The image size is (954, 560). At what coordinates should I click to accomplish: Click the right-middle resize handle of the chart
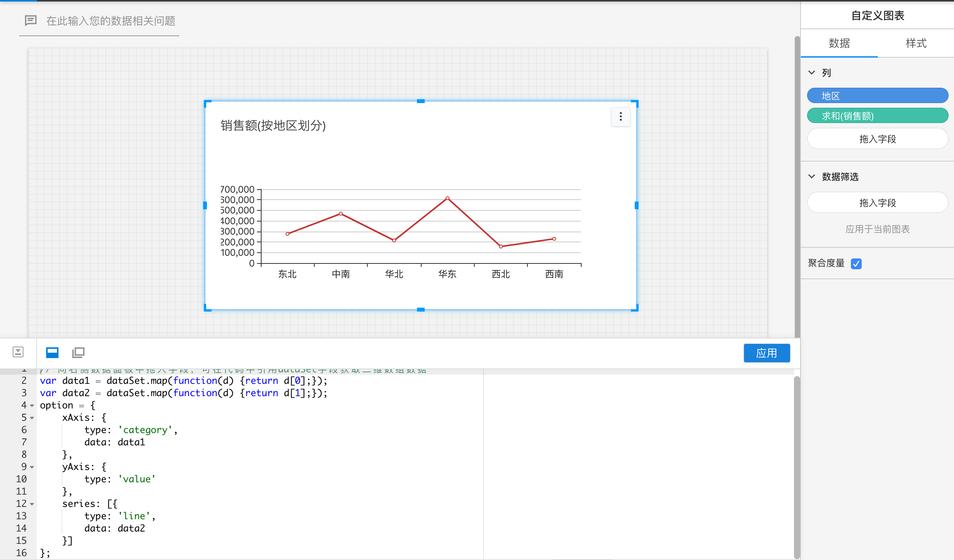[636, 205]
